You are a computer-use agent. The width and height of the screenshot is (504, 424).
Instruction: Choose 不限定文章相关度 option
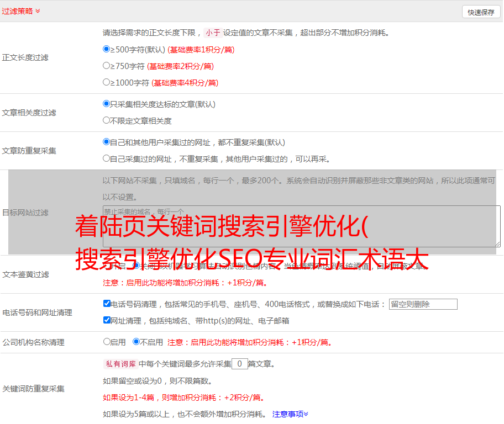107,120
